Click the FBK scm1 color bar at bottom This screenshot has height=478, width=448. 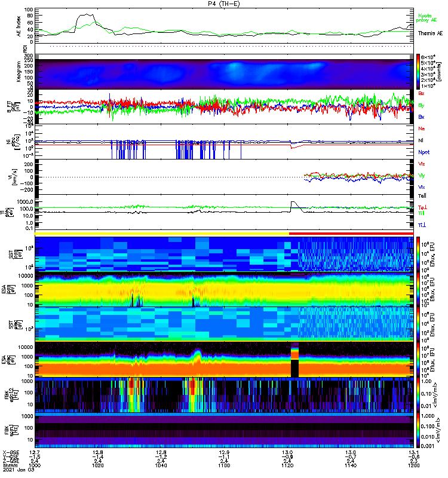click(x=418, y=430)
